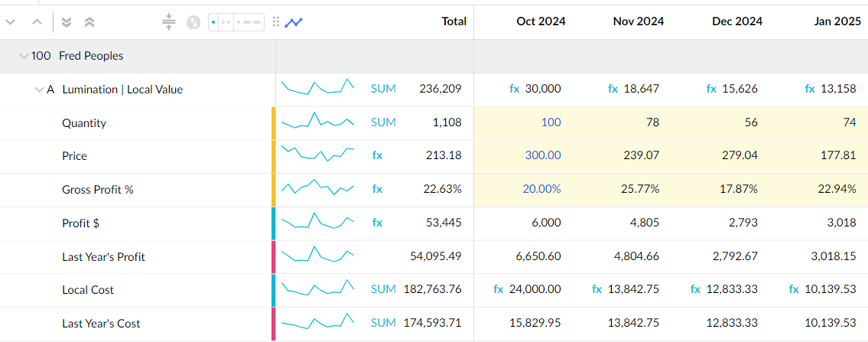868x342 pixels.
Task: Click the blue sparkline chart icon
Action: pyautogui.click(x=294, y=22)
